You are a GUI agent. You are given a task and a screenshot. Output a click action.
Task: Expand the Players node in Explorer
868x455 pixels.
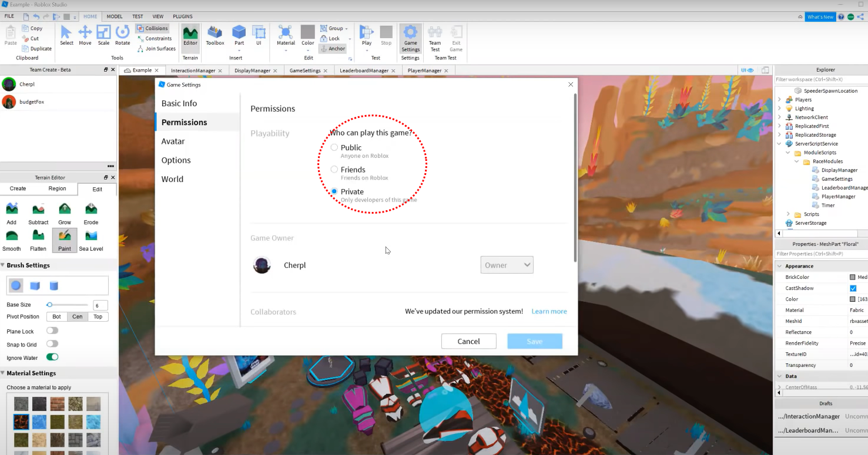(x=780, y=100)
